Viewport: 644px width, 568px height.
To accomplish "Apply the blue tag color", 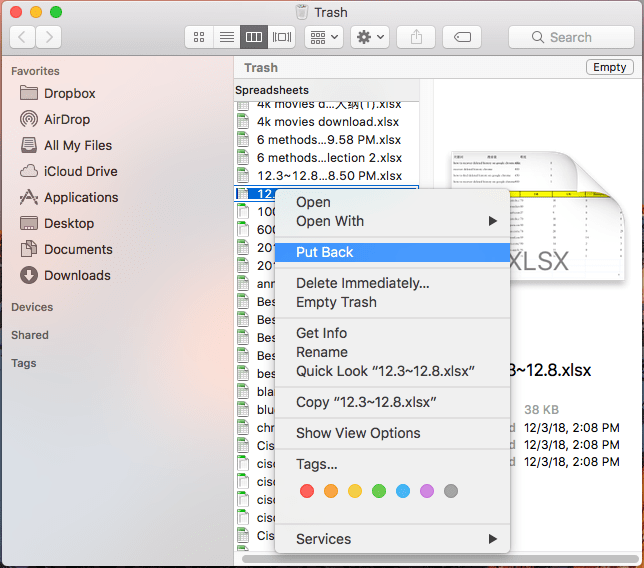I will [x=403, y=491].
